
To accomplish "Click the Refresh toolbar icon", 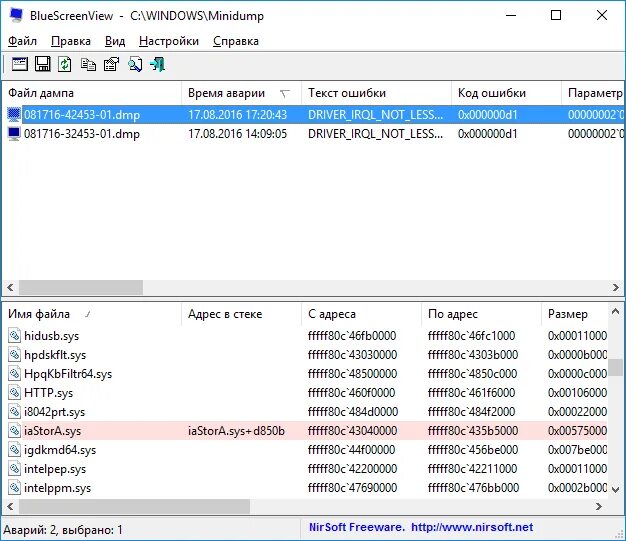I will (x=65, y=64).
